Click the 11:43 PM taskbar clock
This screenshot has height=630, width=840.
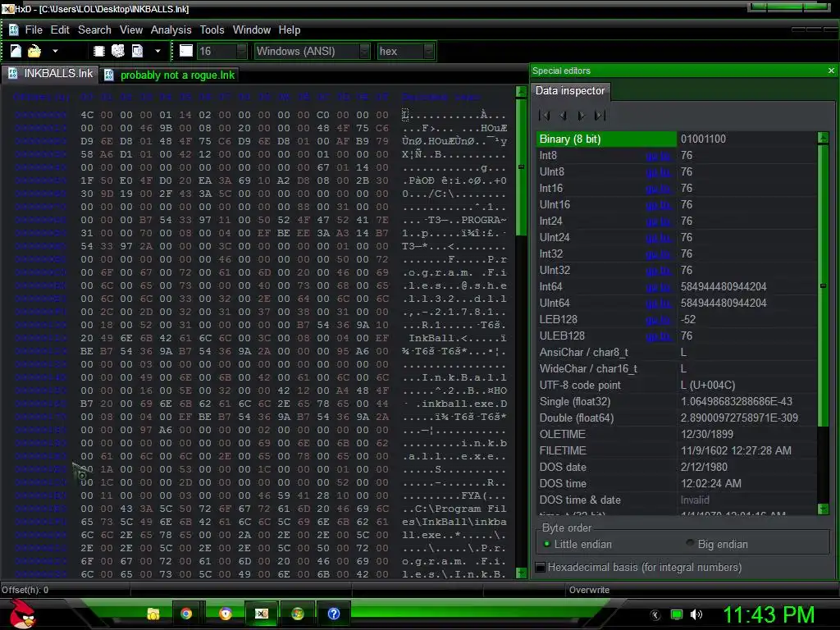coord(769,615)
